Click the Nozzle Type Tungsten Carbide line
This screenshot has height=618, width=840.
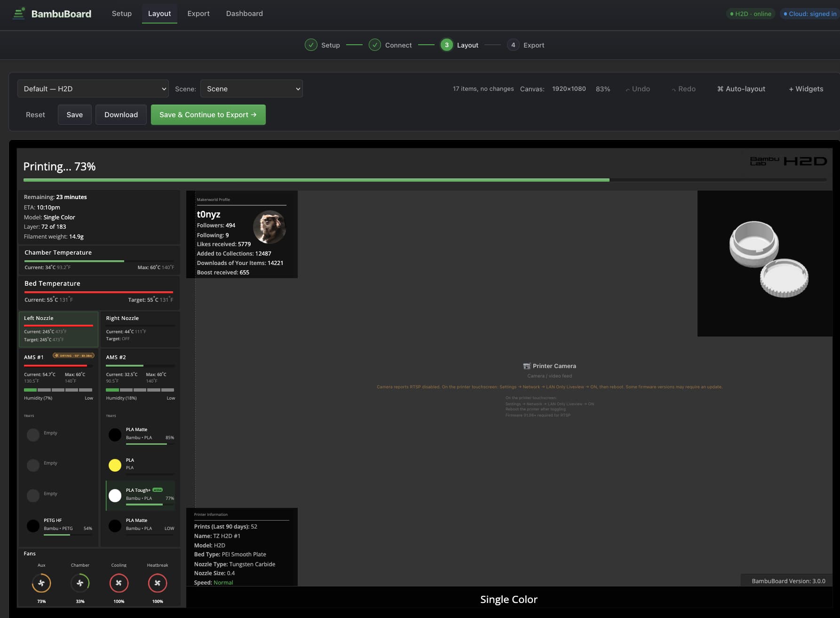tap(235, 564)
